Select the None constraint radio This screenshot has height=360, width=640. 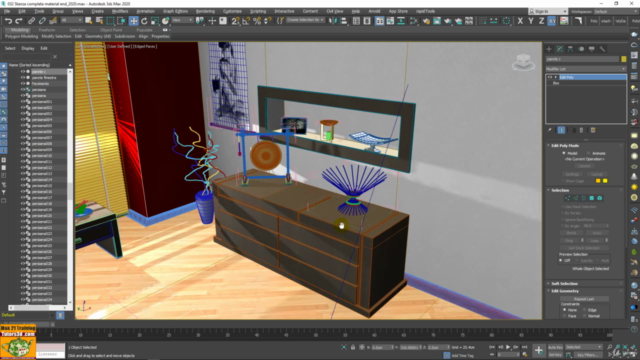click(x=564, y=310)
